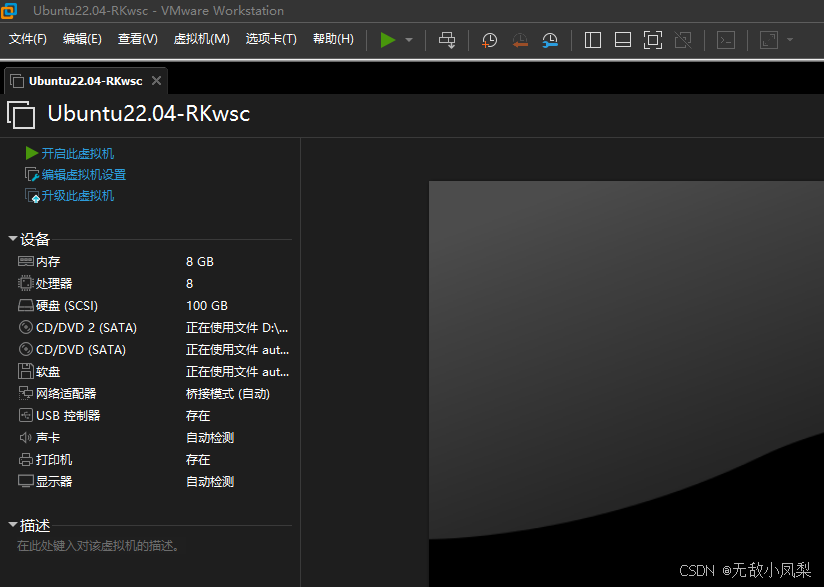This screenshot has width=824, height=587.
Task: Enter full screen mode icon
Action: click(x=653, y=40)
